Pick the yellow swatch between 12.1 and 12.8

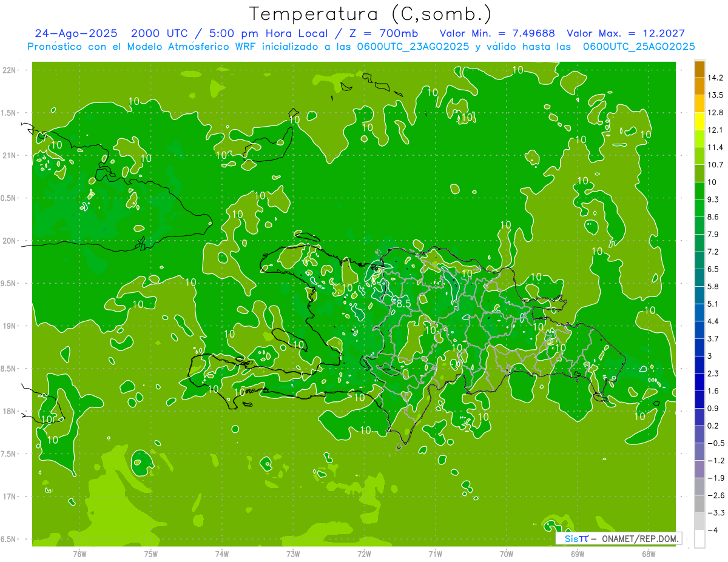click(699, 121)
